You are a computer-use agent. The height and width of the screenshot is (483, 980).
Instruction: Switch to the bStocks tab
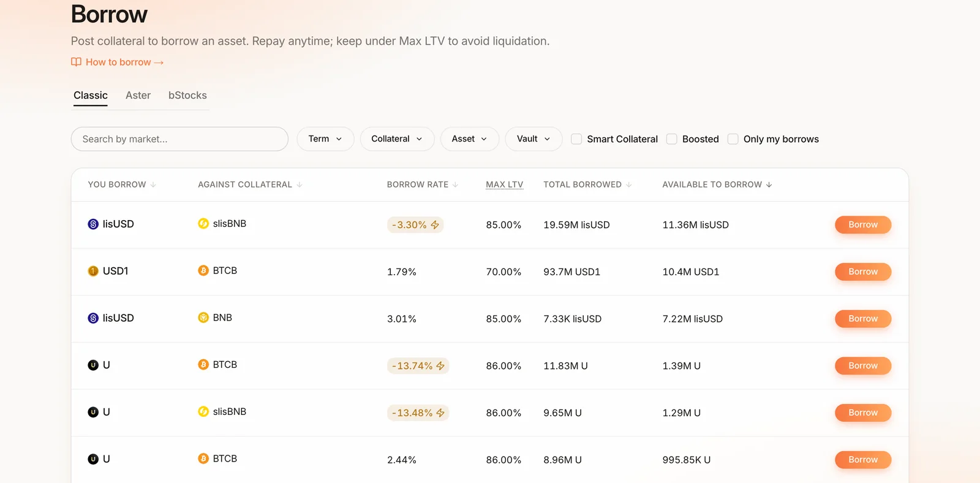coord(187,96)
